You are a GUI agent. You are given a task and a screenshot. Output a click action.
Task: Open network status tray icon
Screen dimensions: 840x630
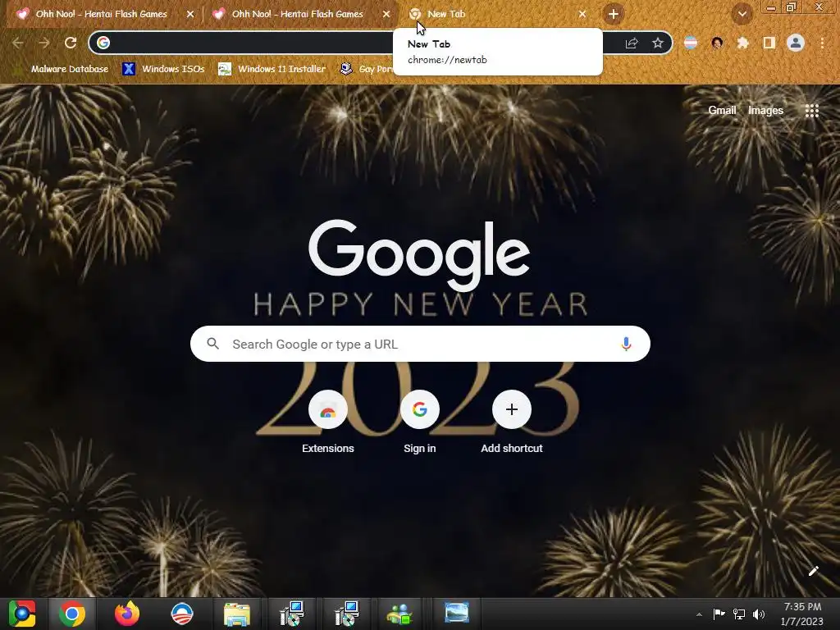[739, 614]
